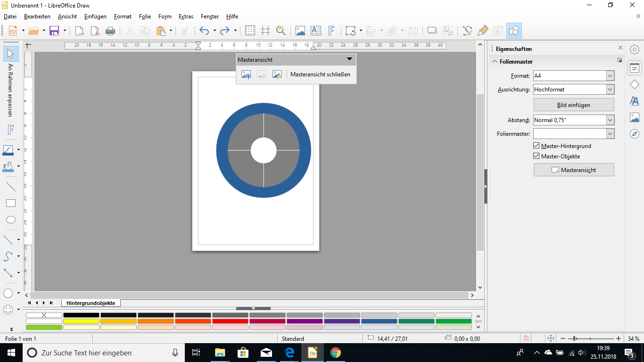644x362 pixels.
Task: Open the Gallery sidebar icon
Action: [x=635, y=117]
